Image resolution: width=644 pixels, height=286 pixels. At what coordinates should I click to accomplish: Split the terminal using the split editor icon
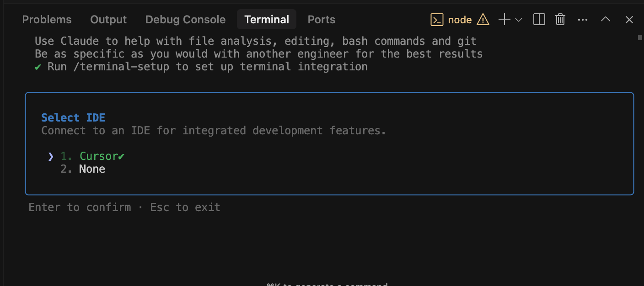[539, 20]
